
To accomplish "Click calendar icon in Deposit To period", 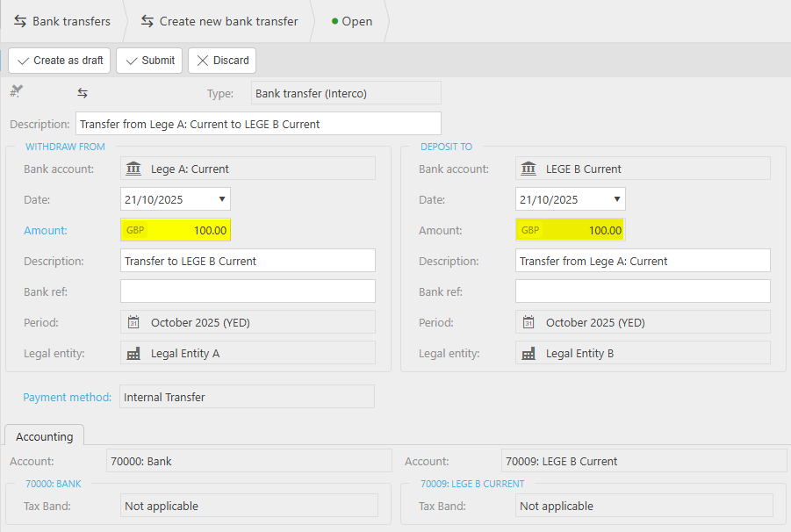I will pos(529,322).
